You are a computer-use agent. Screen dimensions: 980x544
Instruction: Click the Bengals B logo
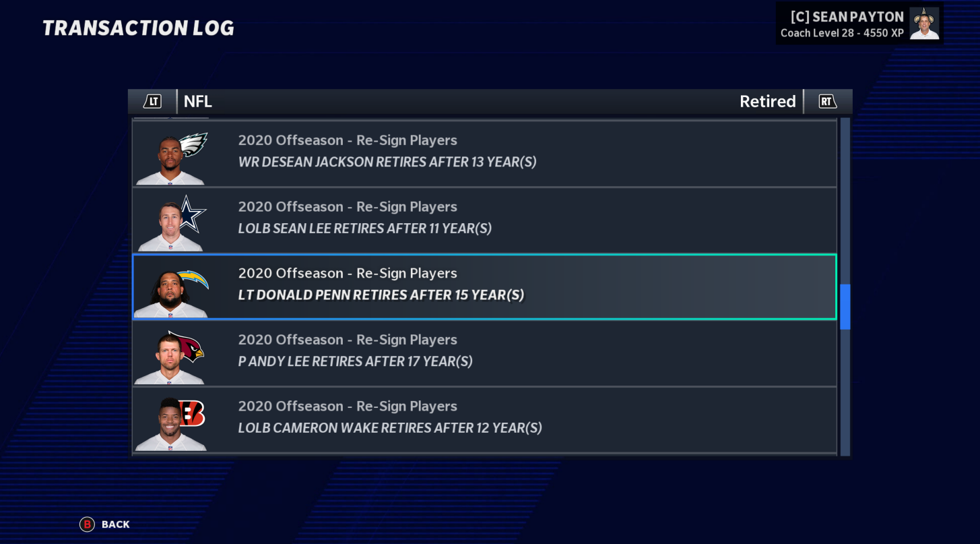[x=192, y=413]
